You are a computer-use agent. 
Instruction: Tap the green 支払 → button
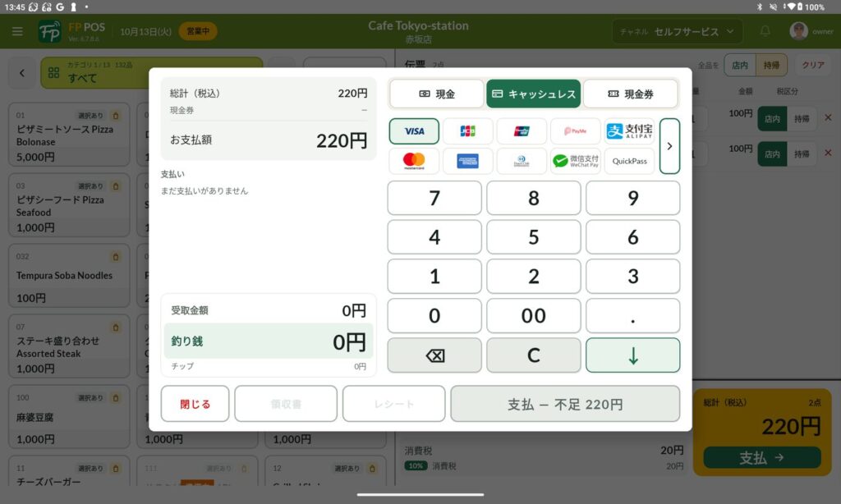pyautogui.click(x=761, y=457)
